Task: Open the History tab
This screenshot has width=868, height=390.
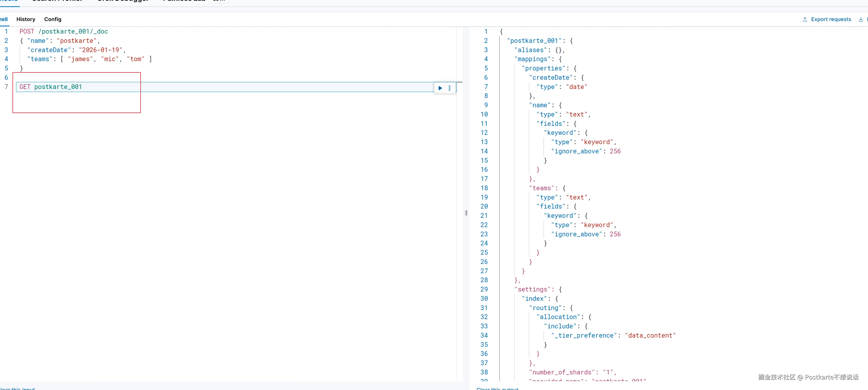Action: coord(26,20)
